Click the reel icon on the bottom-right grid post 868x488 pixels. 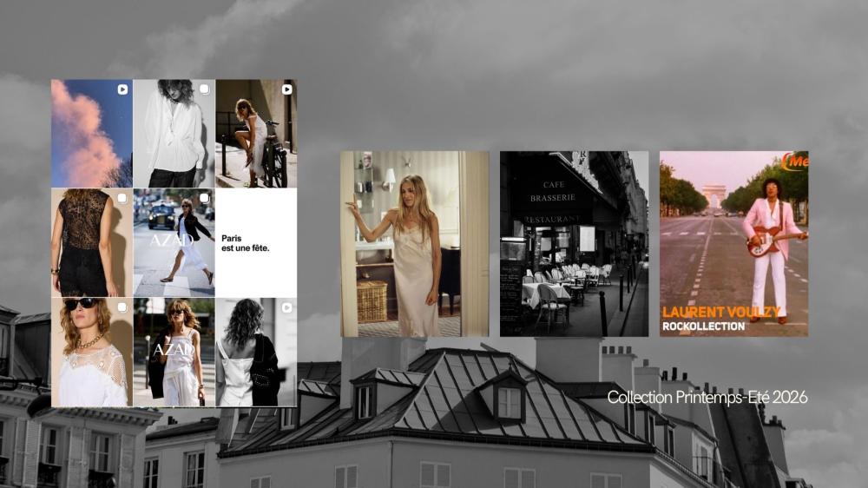286,307
